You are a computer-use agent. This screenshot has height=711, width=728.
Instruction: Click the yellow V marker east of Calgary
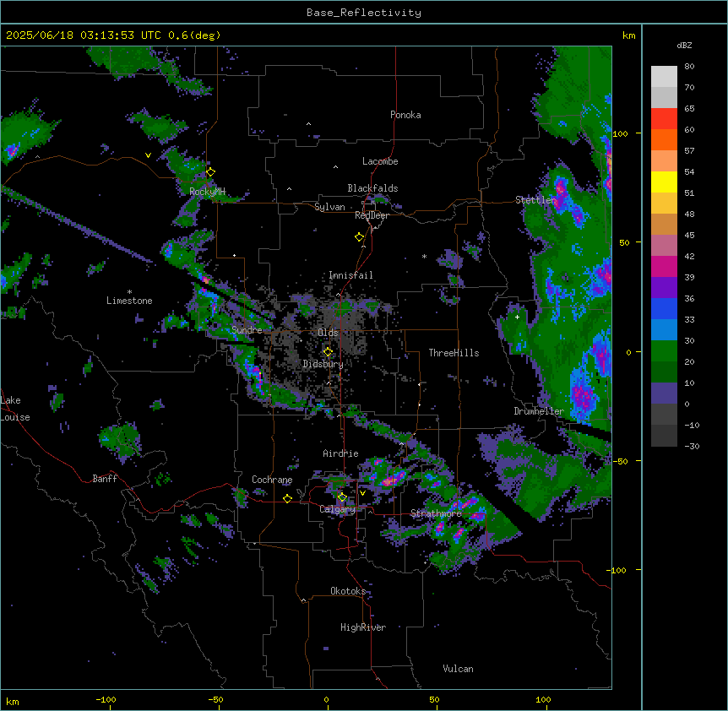click(362, 493)
